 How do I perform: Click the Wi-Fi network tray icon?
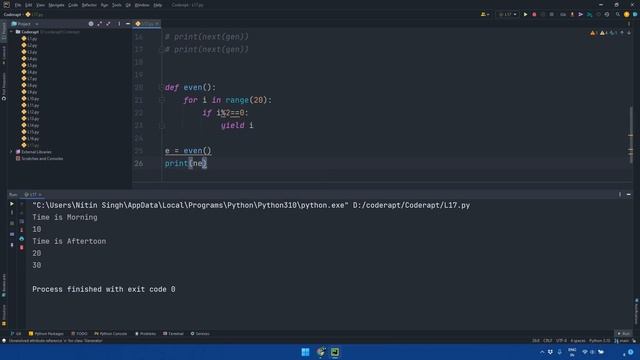click(585, 352)
